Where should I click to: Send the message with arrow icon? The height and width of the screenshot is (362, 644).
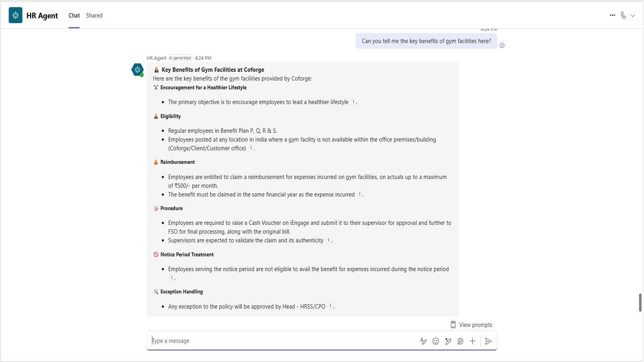(488, 341)
